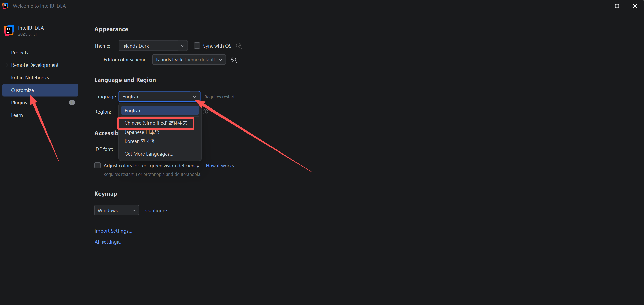The width and height of the screenshot is (644, 305).
Task: Open the How it works link
Action: (x=219, y=166)
